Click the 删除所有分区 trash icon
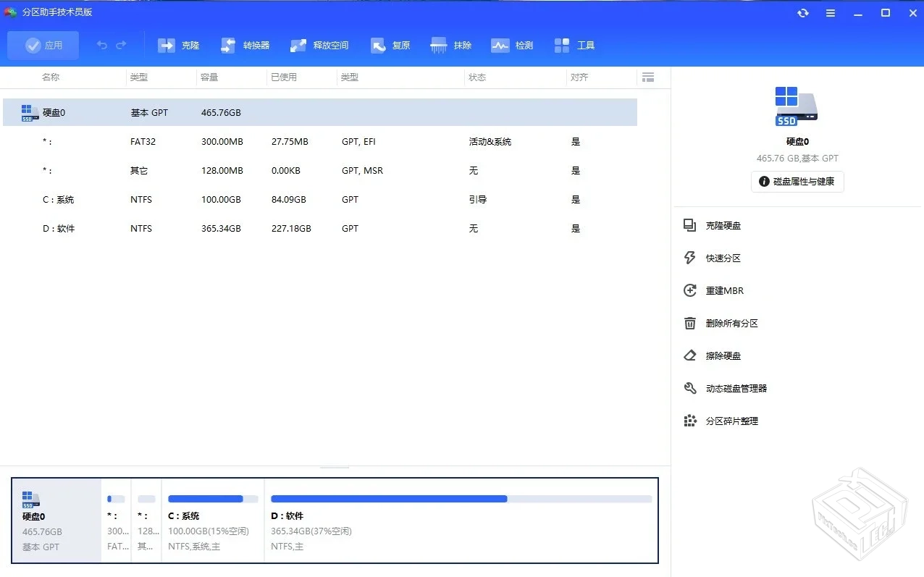Screen dimensions: 924x577 coord(690,323)
